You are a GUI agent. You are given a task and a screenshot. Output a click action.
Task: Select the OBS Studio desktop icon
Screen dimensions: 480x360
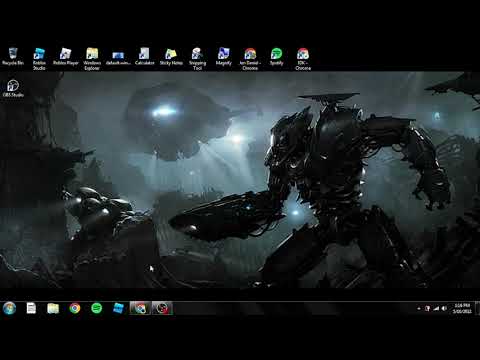[x=13, y=88]
